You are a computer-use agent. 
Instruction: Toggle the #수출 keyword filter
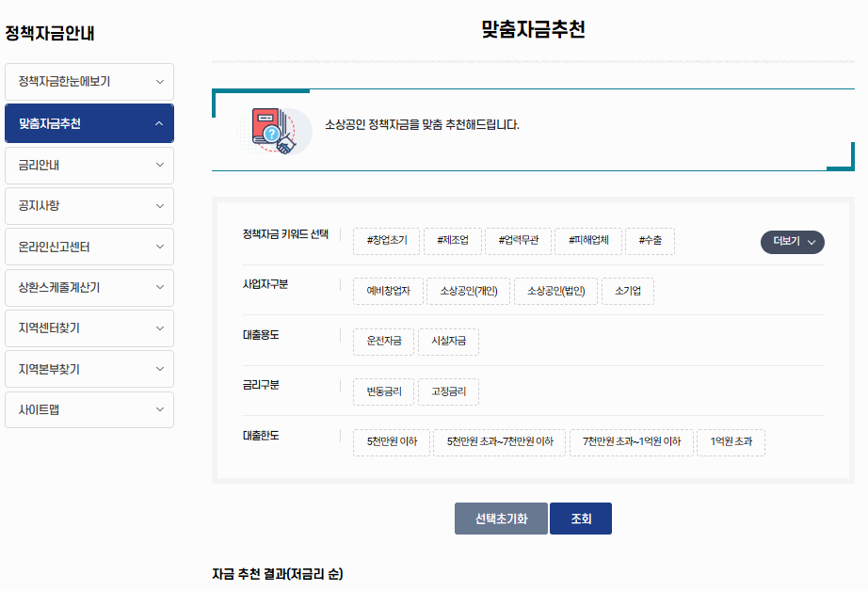[x=650, y=241]
